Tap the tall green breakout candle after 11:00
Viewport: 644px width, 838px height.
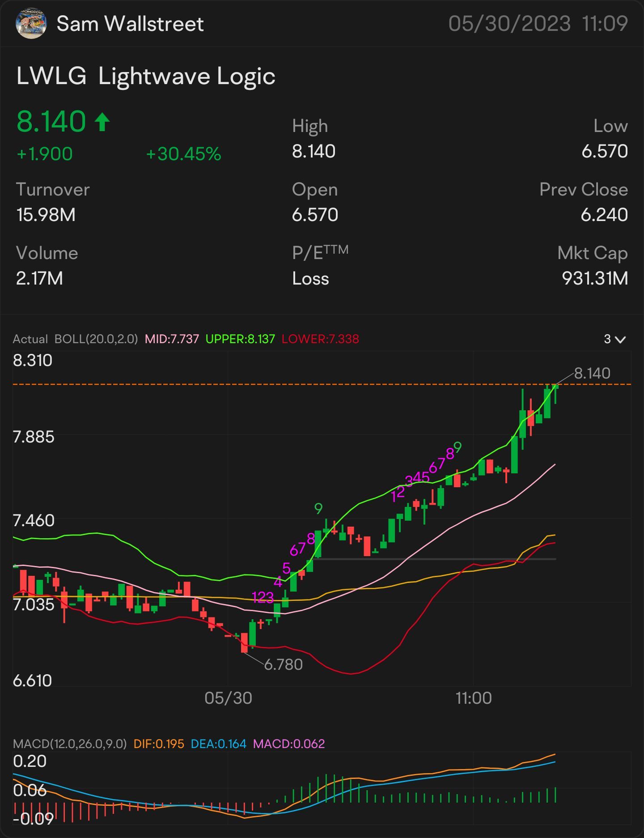tap(514, 454)
